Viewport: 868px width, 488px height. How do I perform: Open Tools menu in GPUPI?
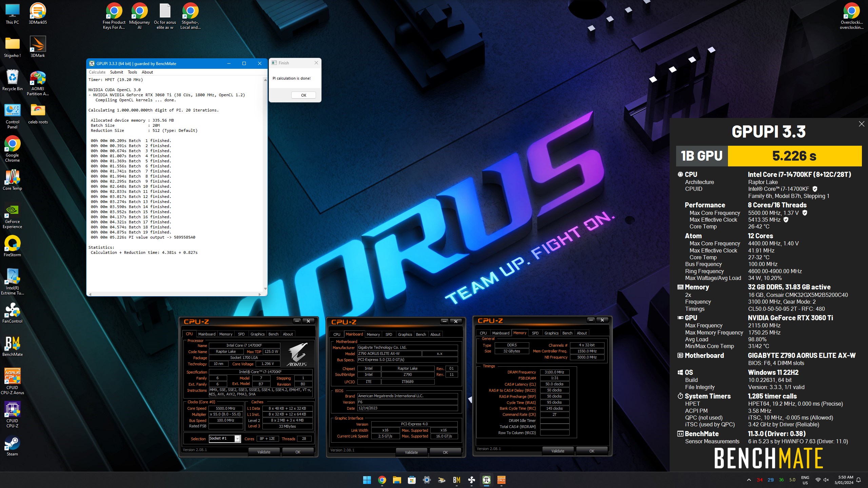coord(132,72)
